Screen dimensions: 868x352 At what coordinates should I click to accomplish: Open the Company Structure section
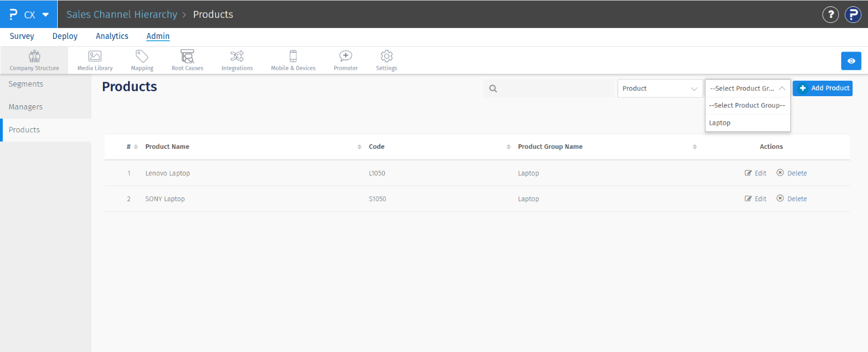coord(34,60)
